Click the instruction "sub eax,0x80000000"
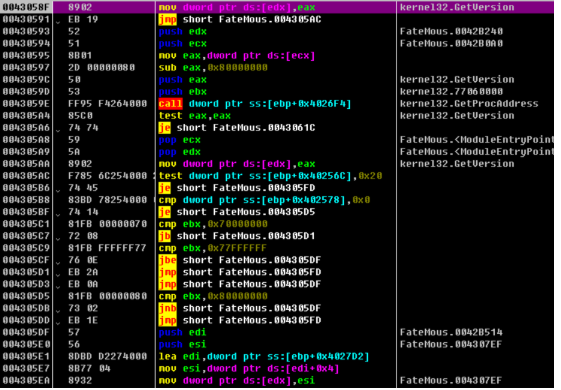 213,68
